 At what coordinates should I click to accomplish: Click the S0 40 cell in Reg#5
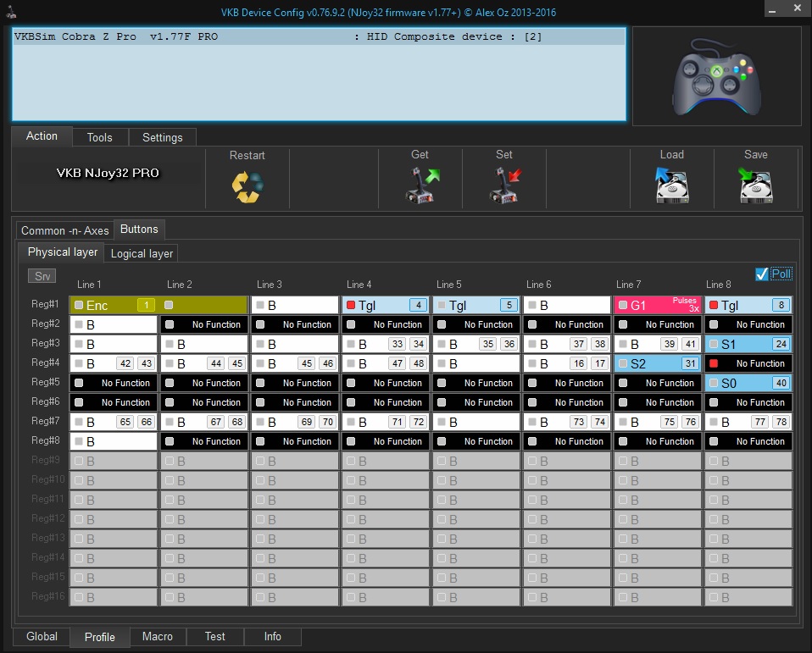748,383
